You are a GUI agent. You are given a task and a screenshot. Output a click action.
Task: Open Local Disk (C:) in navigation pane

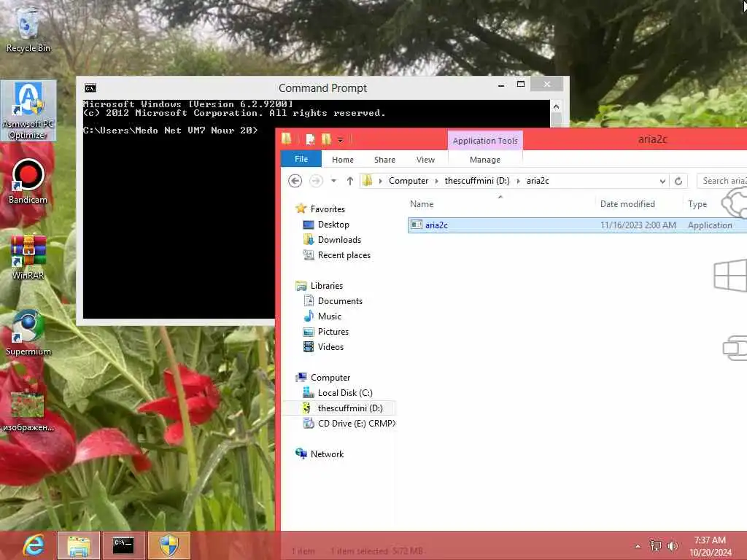click(345, 393)
